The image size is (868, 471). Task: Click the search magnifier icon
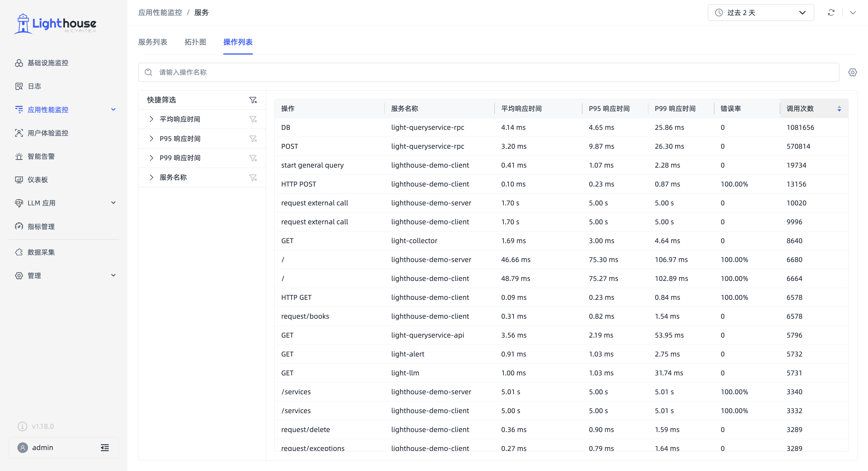point(149,72)
